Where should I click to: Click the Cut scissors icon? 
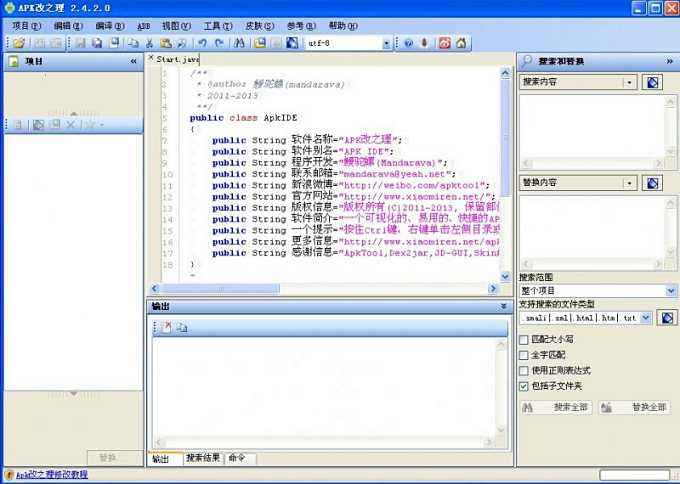149,43
